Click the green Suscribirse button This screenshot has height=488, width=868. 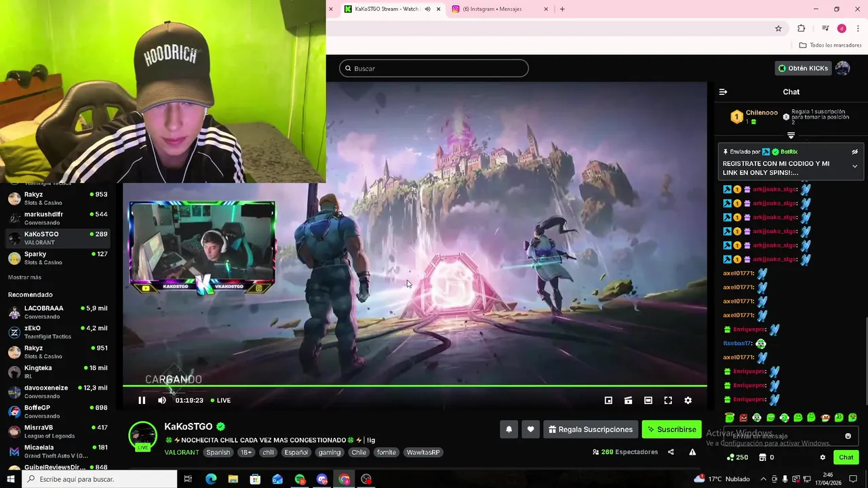pyautogui.click(x=671, y=429)
